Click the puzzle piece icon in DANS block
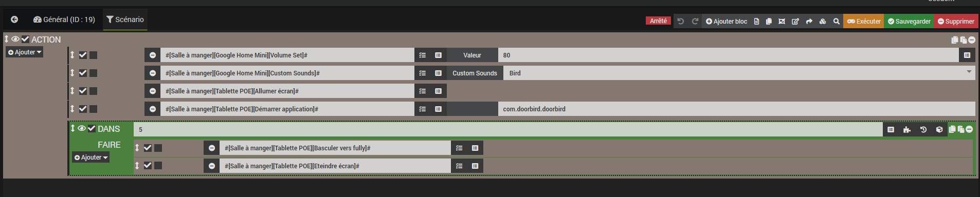Image resolution: width=980 pixels, height=197 pixels. [907, 130]
